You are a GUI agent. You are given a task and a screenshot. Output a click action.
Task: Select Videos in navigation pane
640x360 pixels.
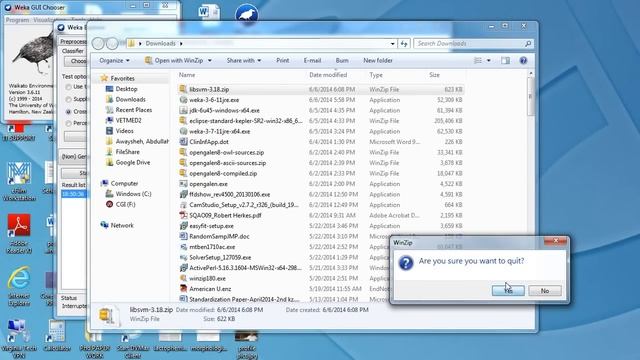click(x=124, y=131)
